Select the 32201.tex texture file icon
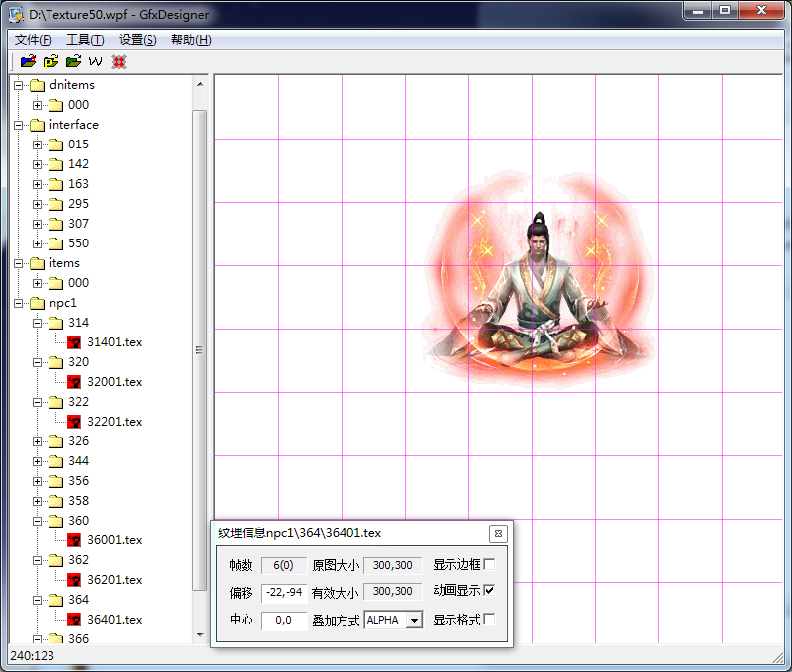792x672 pixels. click(x=74, y=422)
